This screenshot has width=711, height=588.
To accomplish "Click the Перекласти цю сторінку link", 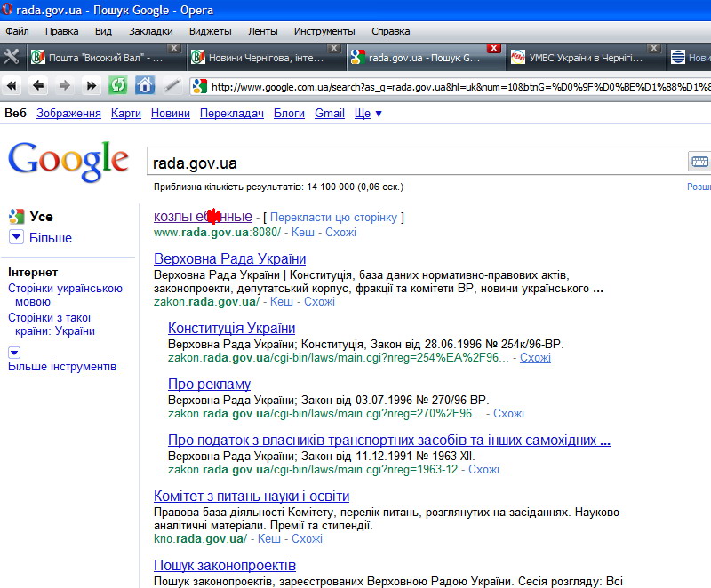I will coord(336,217).
